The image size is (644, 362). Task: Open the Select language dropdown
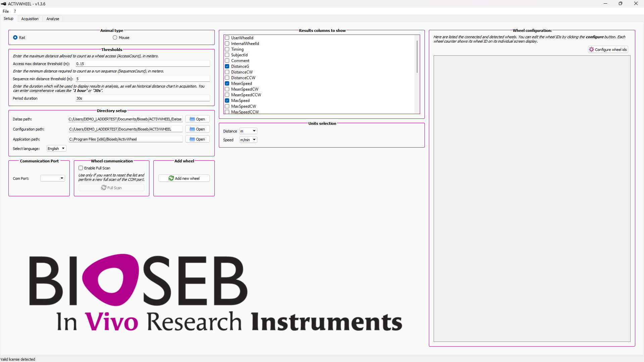pyautogui.click(x=56, y=149)
